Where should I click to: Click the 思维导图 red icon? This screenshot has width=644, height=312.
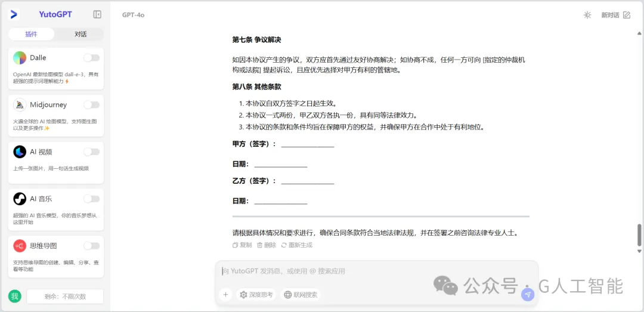[20, 246]
